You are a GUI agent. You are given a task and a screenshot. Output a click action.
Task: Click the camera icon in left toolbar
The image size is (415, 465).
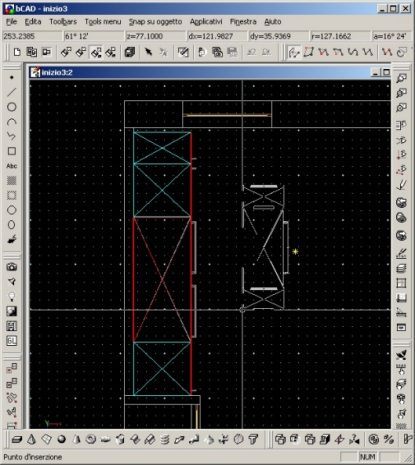tap(12, 267)
